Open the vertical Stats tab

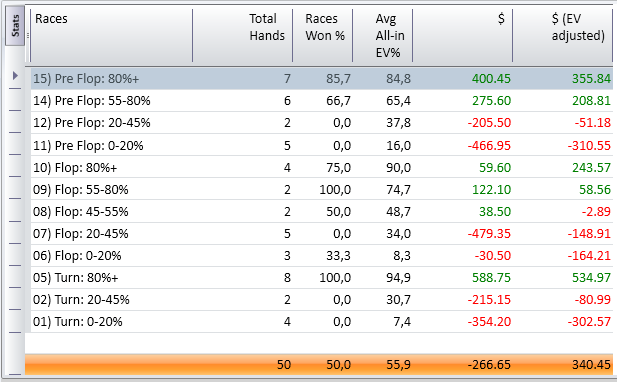15,26
